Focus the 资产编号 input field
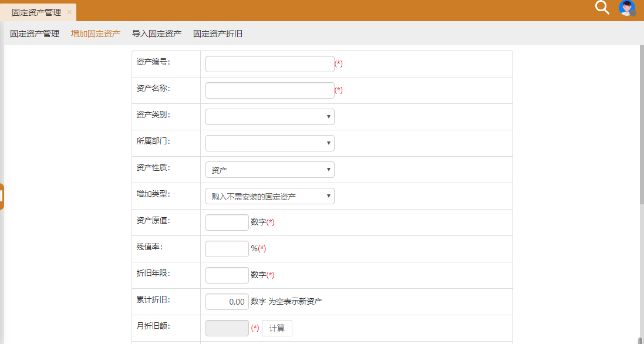The width and height of the screenshot is (644, 344). 269,64
